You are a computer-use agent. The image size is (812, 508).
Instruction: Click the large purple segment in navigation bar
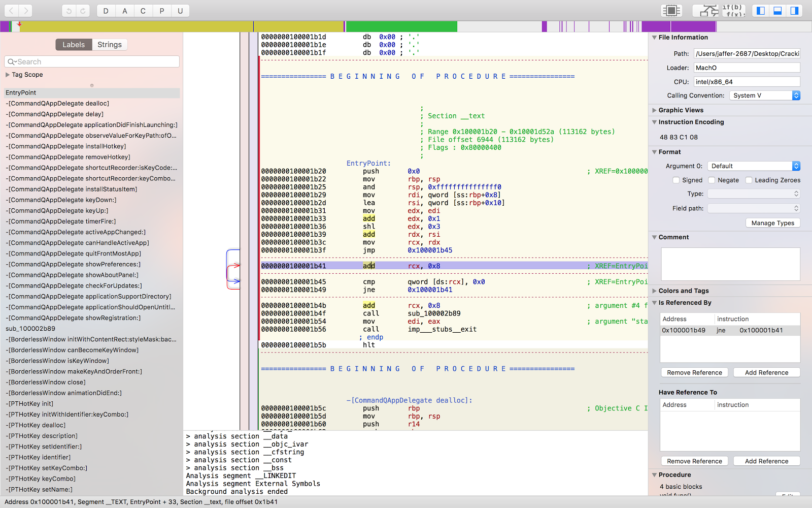pos(678,26)
